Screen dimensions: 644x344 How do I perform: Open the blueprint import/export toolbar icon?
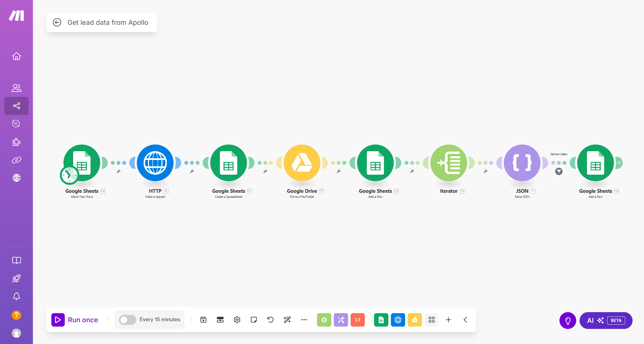(x=220, y=320)
